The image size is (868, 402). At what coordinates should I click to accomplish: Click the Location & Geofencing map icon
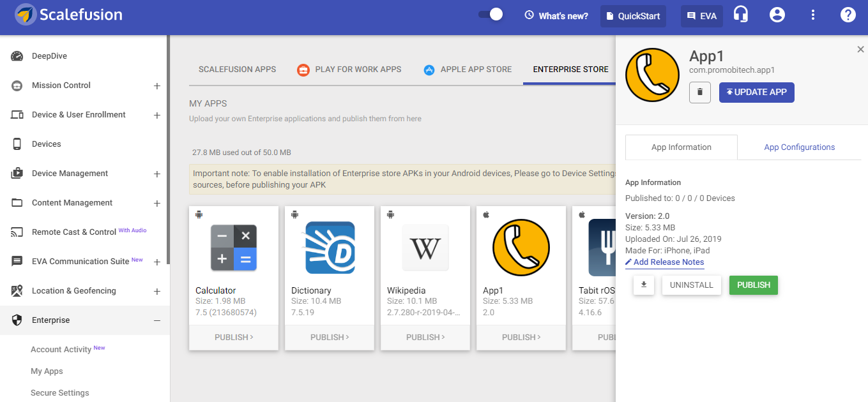click(x=17, y=291)
